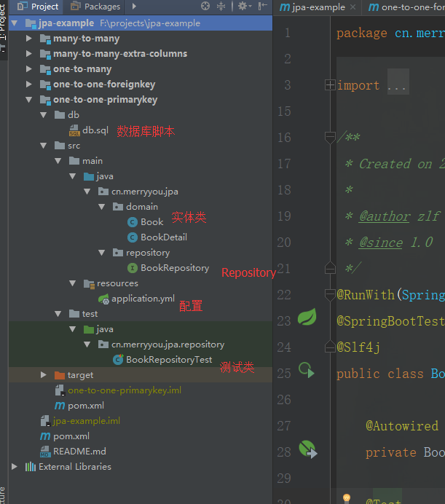The width and height of the screenshot is (445, 504).
Task: Select BookDetail in the tree
Action: [164, 237]
